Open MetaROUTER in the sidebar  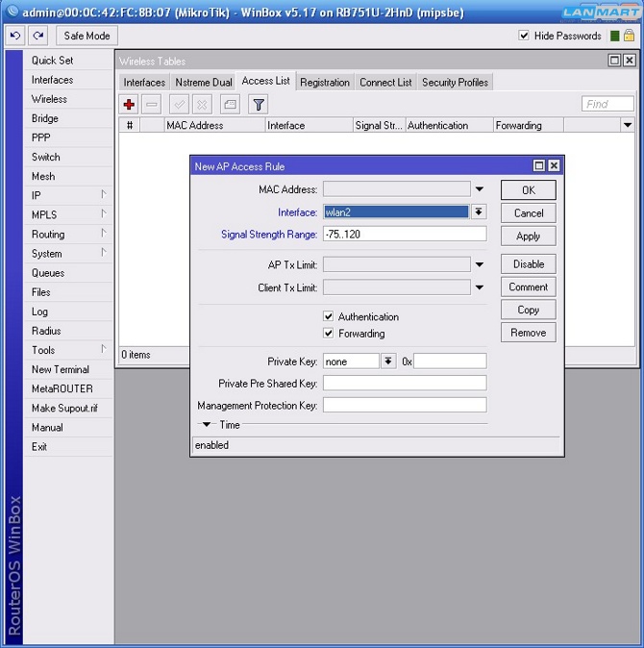[68, 388]
